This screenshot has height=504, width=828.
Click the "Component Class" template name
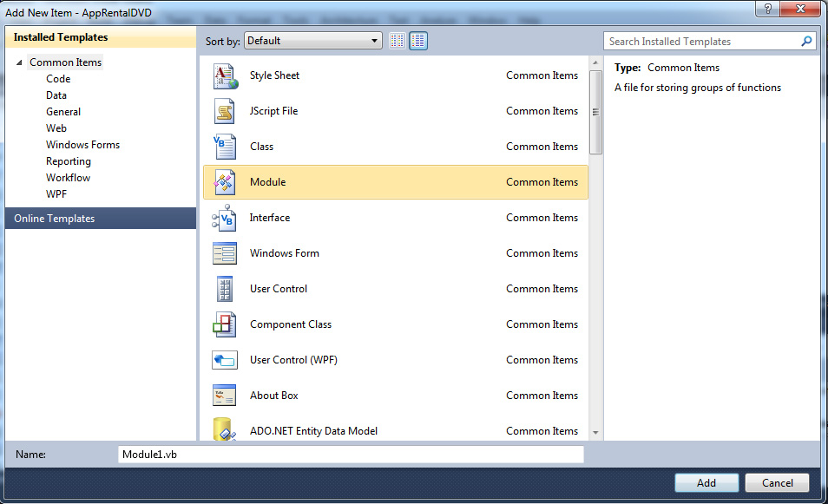tap(291, 324)
